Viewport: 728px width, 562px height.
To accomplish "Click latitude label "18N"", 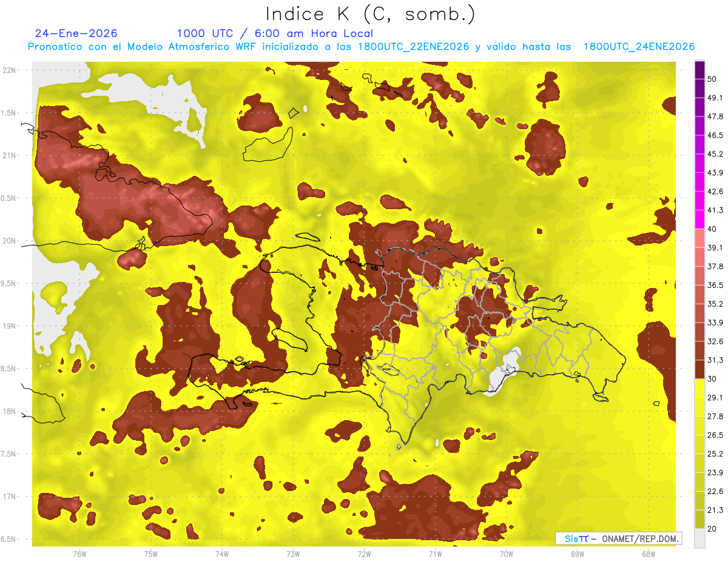I will coord(9,411).
